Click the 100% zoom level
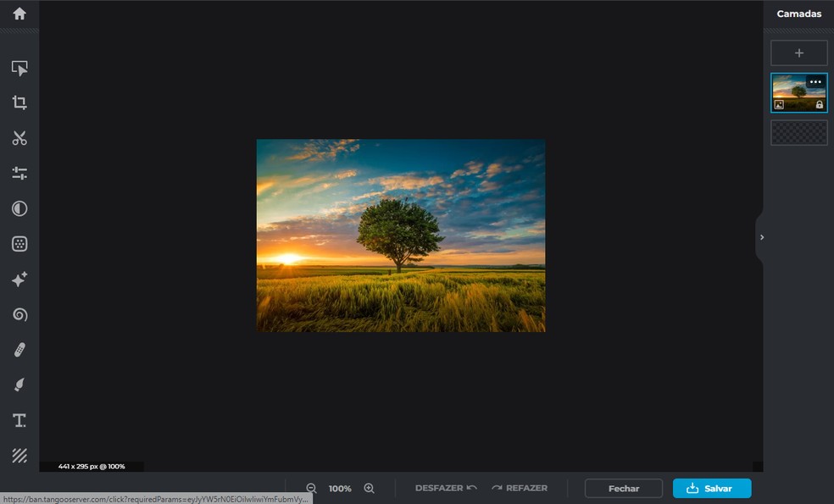 click(340, 489)
